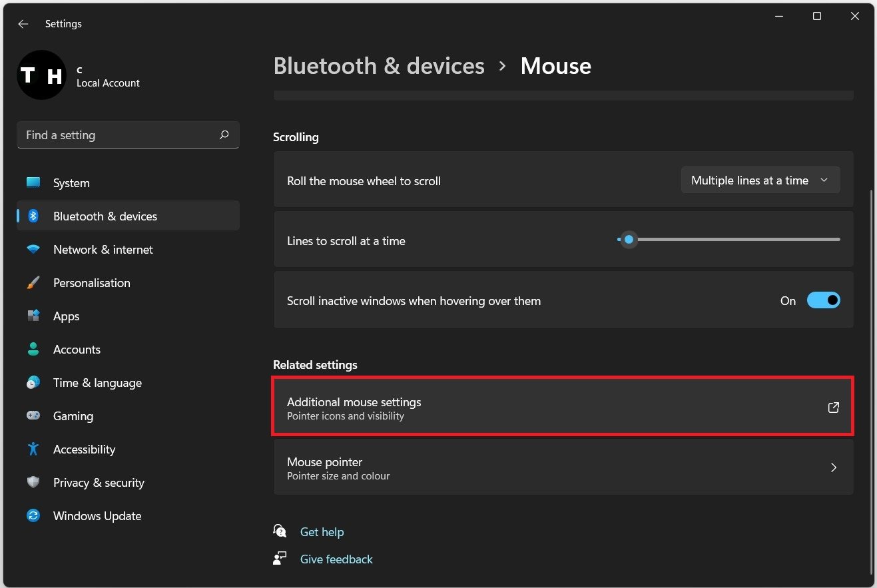Click the System monitor icon in sidebar

pyautogui.click(x=33, y=182)
